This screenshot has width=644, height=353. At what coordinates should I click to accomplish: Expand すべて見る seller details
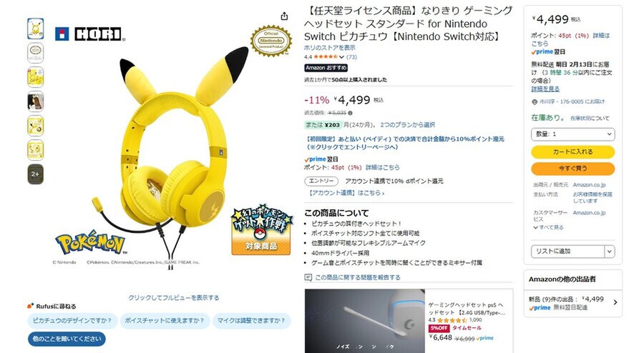click(x=548, y=227)
